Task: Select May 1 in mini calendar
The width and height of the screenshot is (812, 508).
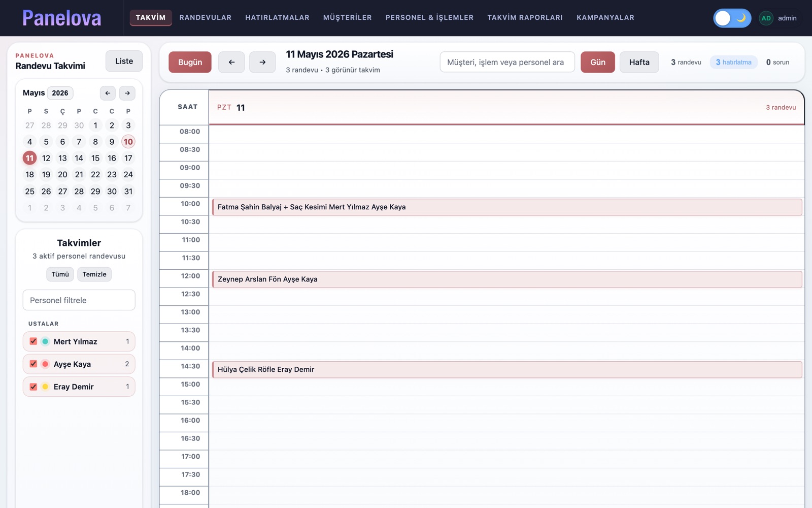Action: click(x=95, y=125)
